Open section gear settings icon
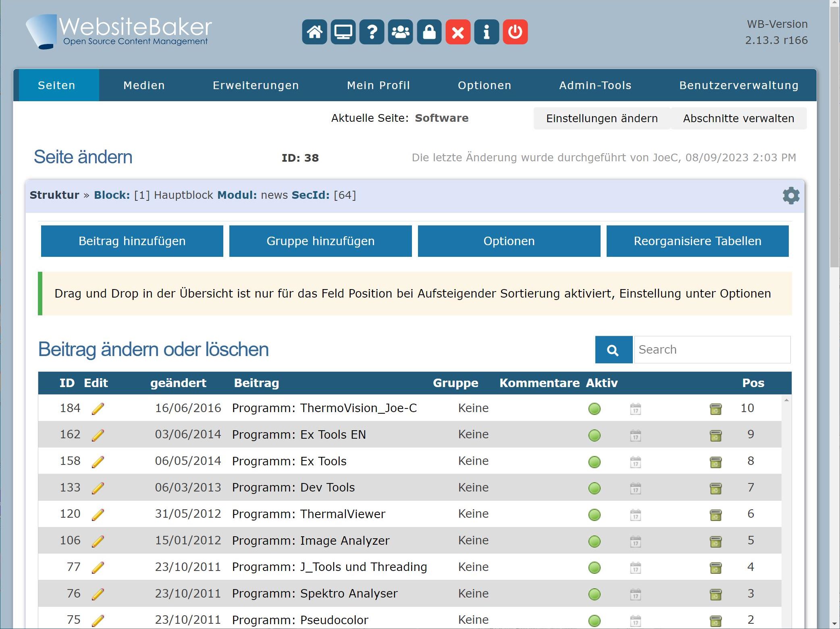The width and height of the screenshot is (840, 629). coord(791,196)
